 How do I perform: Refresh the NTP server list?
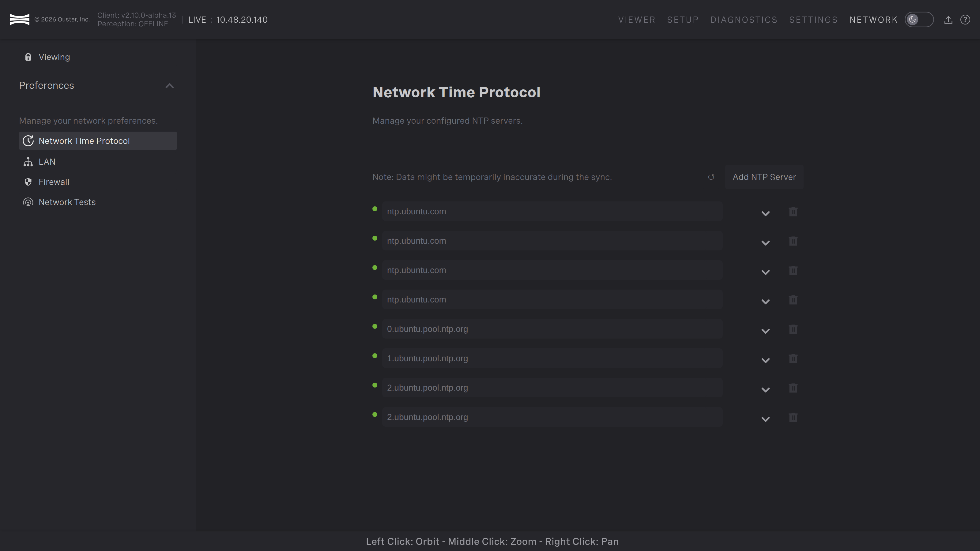coord(711,177)
